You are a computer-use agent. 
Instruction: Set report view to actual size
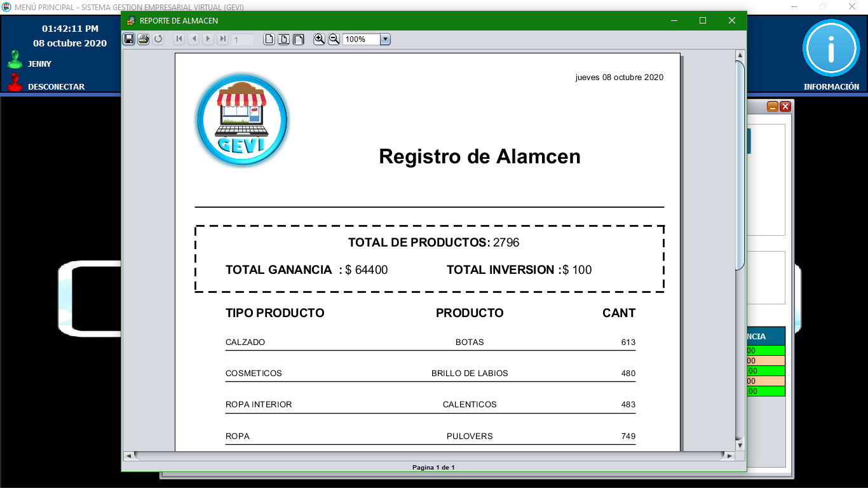tap(269, 39)
